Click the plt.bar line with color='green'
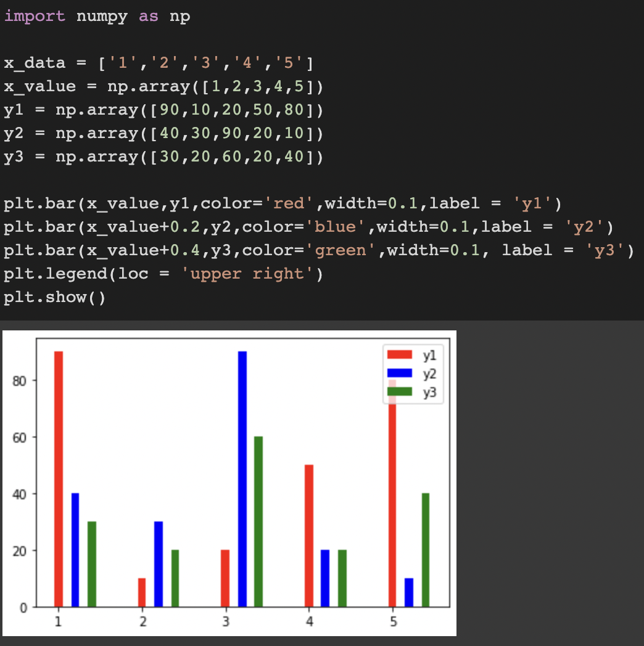This screenshot has width=644, height=646. [319, 250]
